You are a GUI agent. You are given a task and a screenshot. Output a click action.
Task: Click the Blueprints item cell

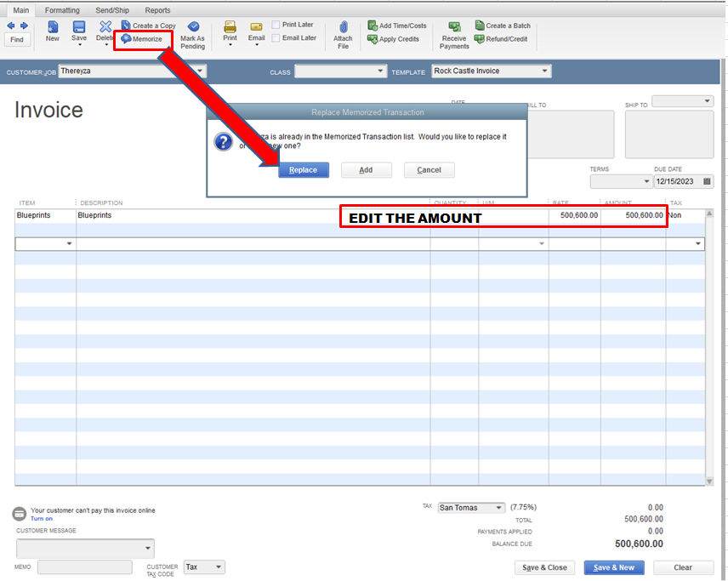coord(45,215)
